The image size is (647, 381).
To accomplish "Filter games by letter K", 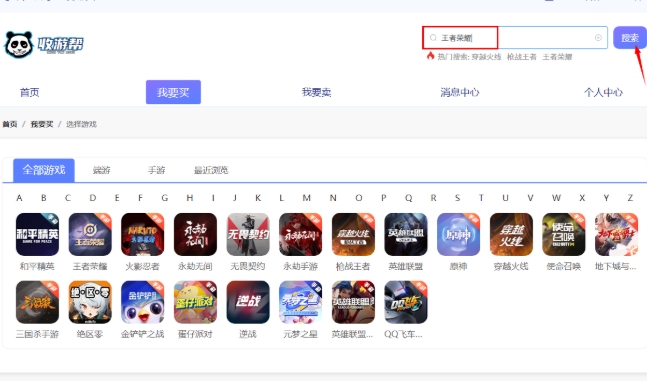I will (x=258, y=198).
